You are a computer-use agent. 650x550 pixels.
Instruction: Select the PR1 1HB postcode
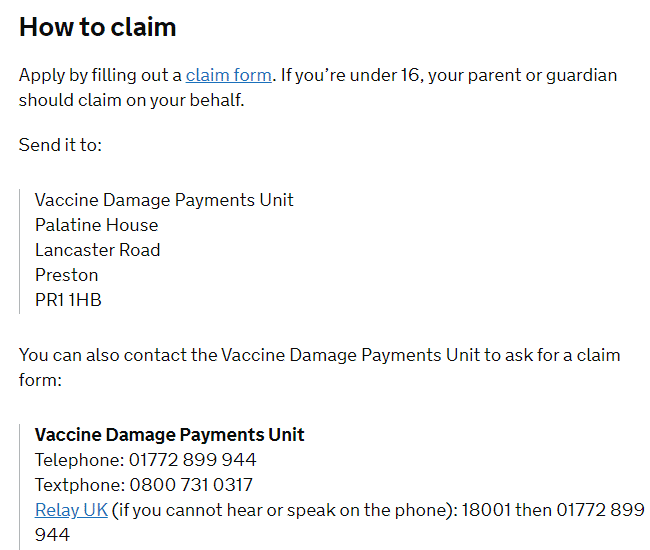[68, 300]
